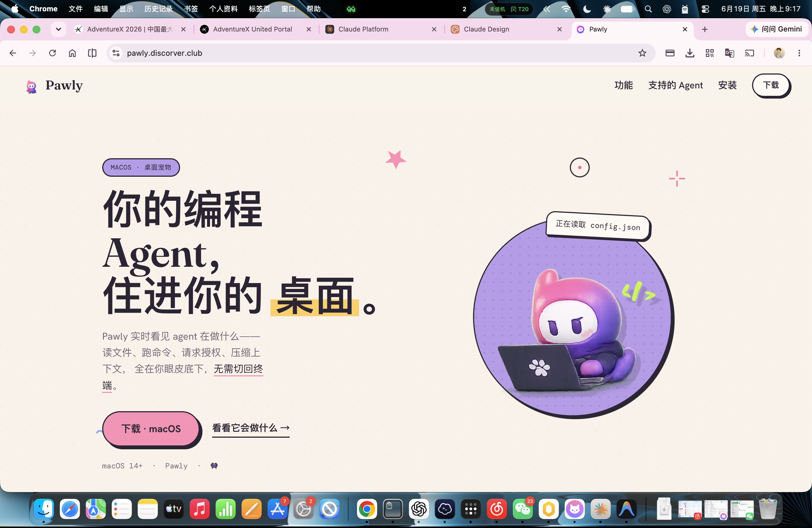812x528 pixels.
Task: Open the 编辑 menu
Action: (101, 9)
